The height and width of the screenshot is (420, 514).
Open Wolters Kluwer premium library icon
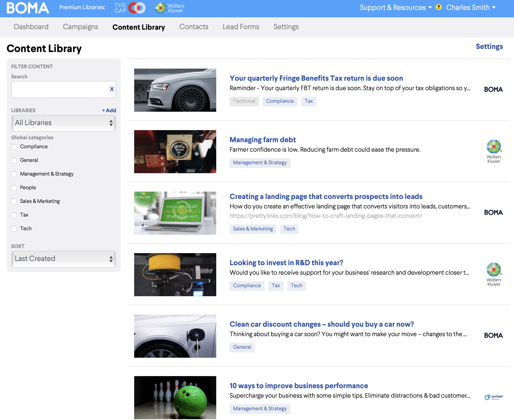point(170,8)
